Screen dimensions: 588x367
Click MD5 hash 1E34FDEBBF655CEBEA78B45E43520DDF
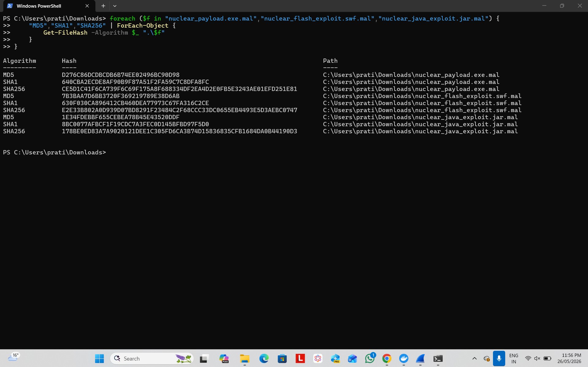[120, 117]
